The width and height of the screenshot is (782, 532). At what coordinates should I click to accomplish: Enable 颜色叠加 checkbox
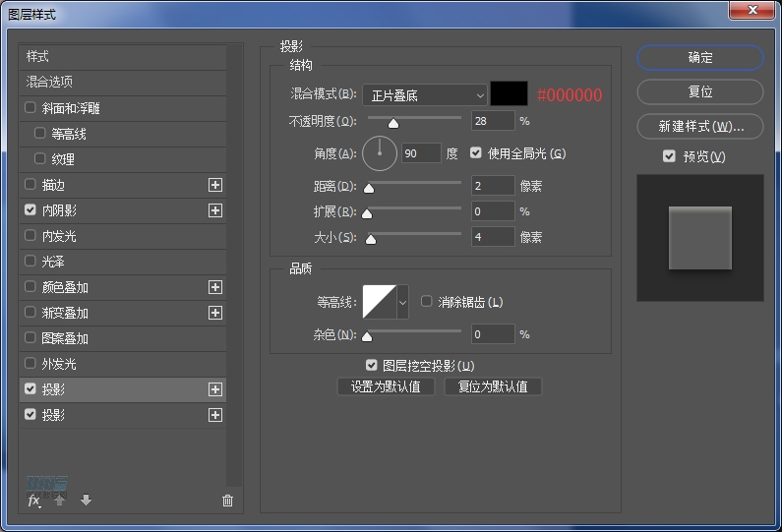[x=30, y=287]
